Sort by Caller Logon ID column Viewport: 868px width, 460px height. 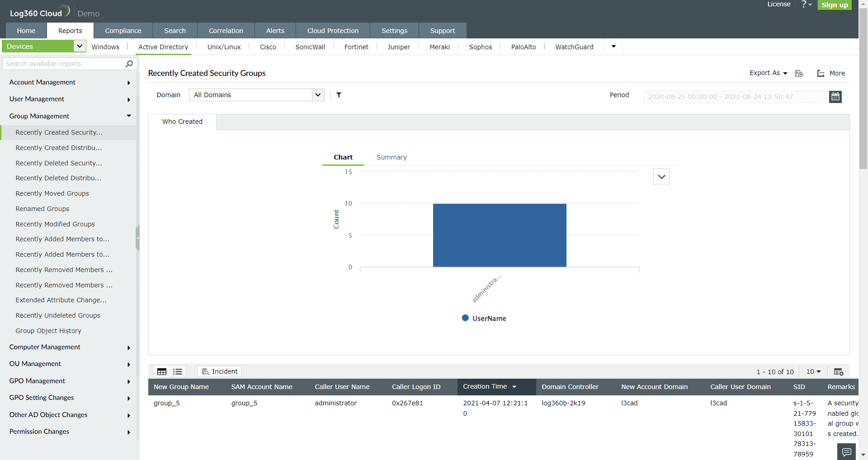(416, 387)
